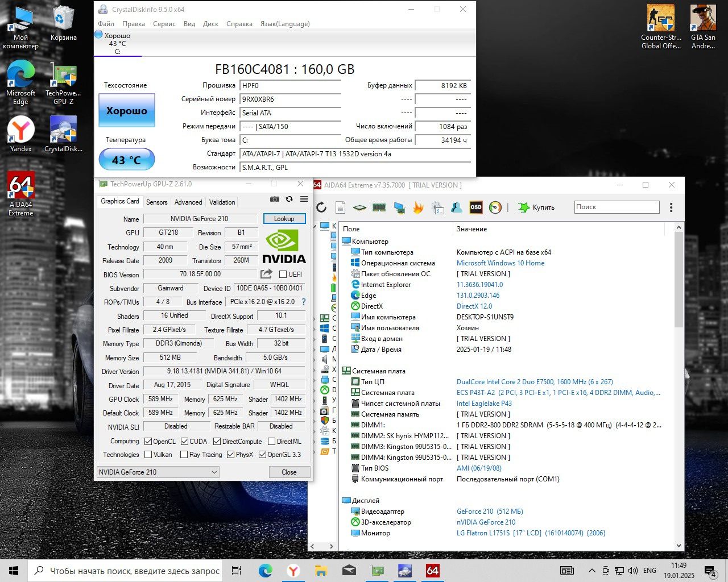Click the down arrow of AIDA64 vertical scrollbar
The width and height of the screenshot is (728, 582).
point(679,546)
